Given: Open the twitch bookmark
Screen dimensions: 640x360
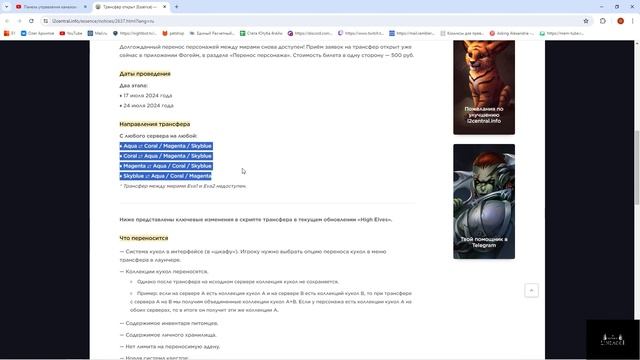Looking at the screenshot, I should tap(360, 33).
